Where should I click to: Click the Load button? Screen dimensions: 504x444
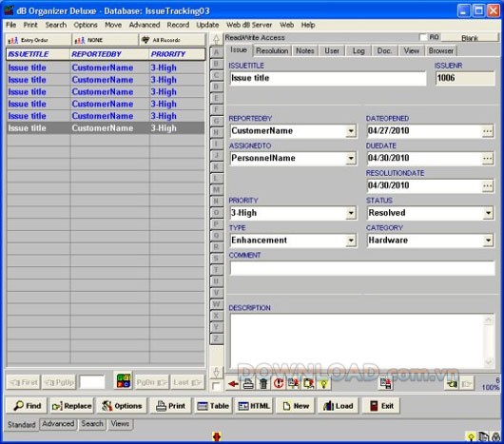pos(338,406)
